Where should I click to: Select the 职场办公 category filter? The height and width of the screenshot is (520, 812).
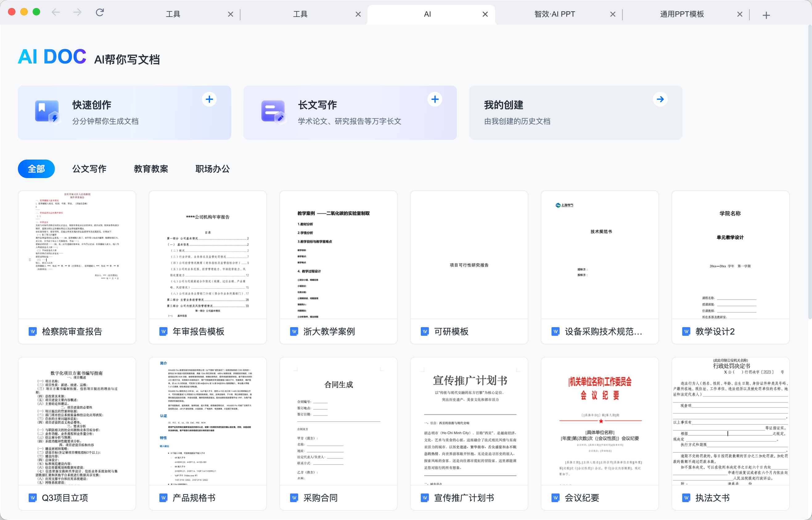212,169
